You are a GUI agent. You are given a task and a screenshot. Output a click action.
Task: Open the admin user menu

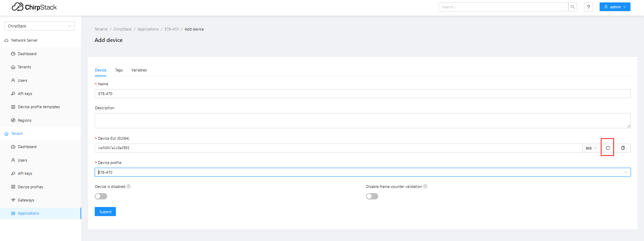(615, 7)
